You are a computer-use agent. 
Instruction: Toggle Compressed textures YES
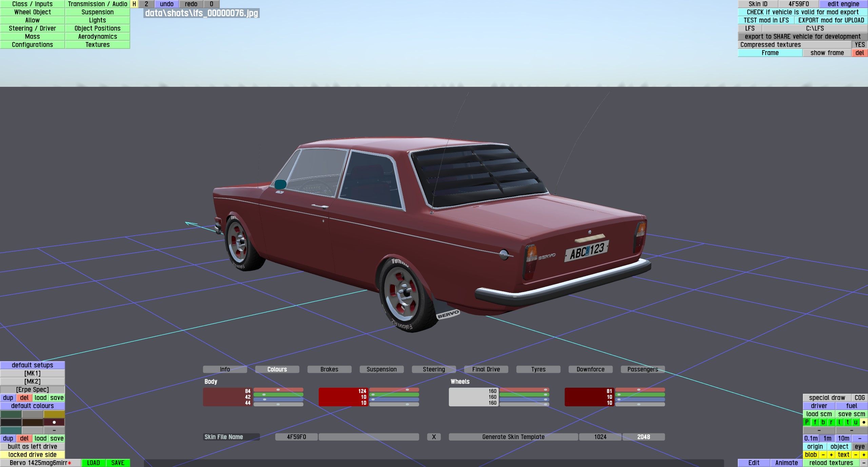pos(860,45)
